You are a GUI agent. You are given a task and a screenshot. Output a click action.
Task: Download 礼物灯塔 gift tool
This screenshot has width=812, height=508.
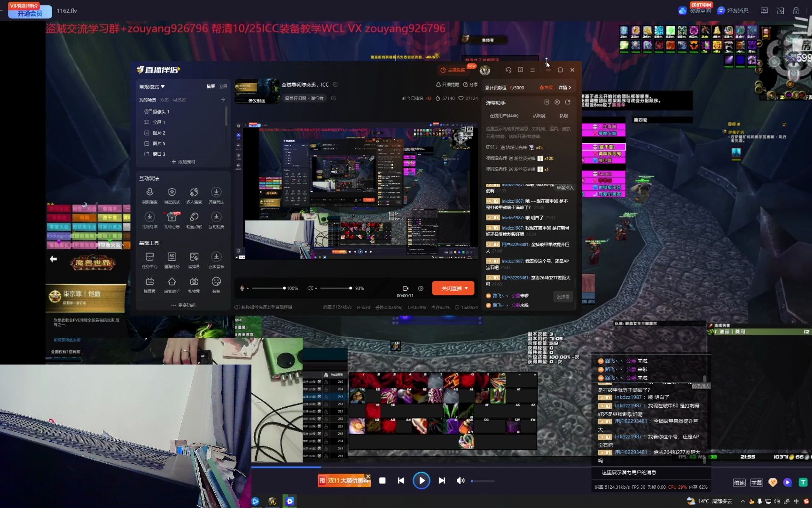tap(149, 220)
